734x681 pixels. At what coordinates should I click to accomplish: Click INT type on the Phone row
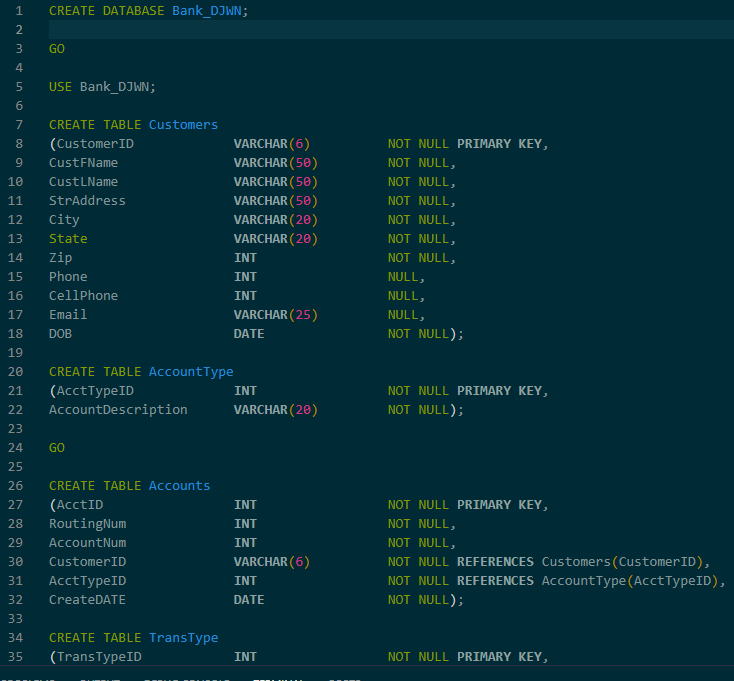[x=245, y=277]
